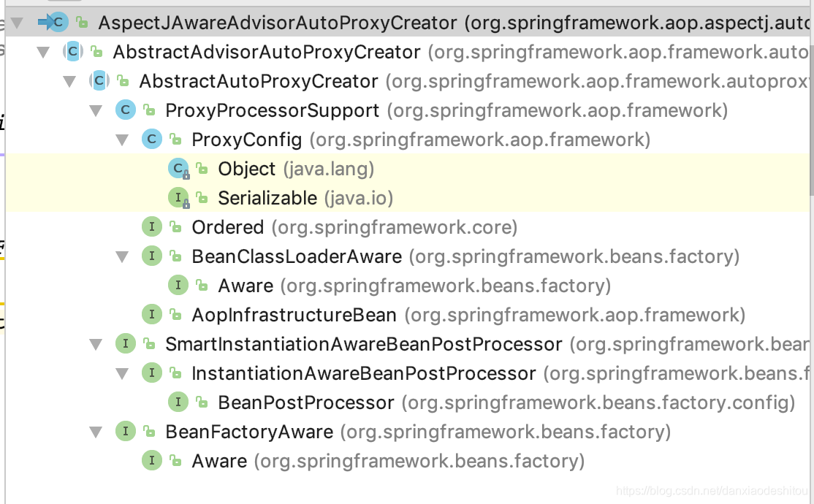This screenshot has width=814, height=504.
Task: Click the interface icon next to Serializable
Action: pyautogui.click(x=178, y=197)
